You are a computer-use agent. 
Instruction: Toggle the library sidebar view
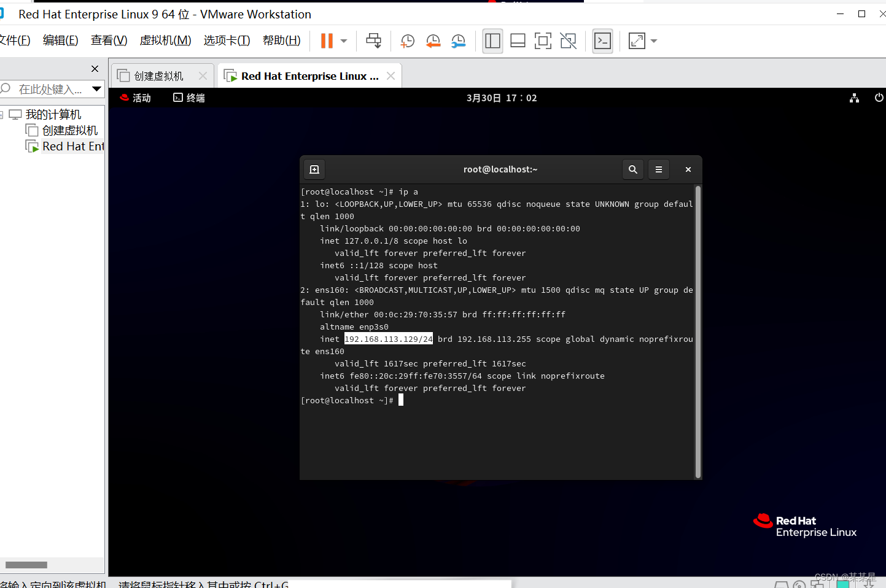point(492,41)
